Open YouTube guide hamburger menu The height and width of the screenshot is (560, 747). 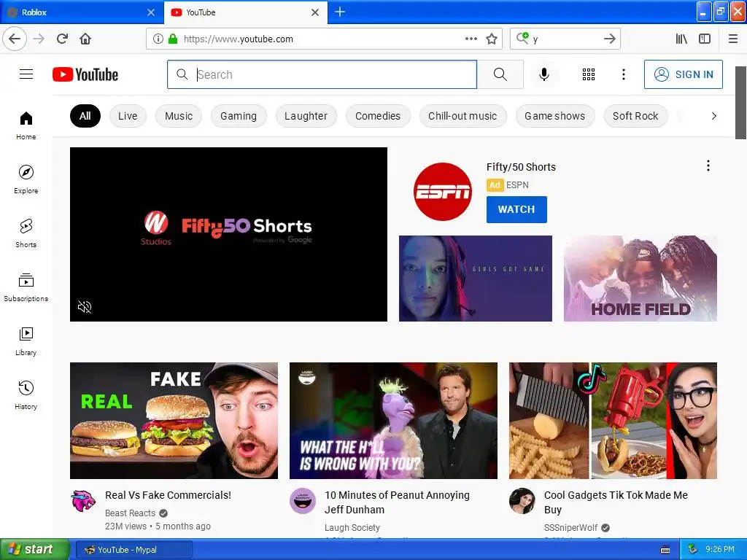[x=26, y=74]
